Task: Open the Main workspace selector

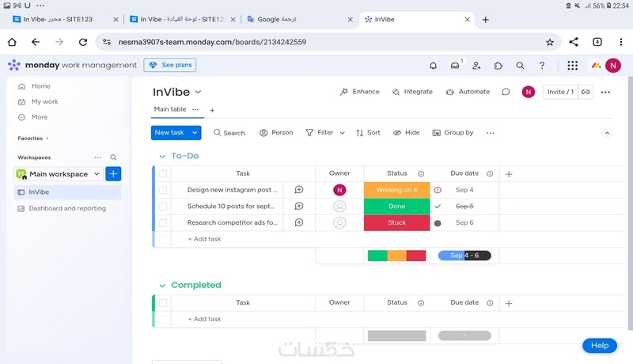Action: pyautogui.click(x=58, y=174)
